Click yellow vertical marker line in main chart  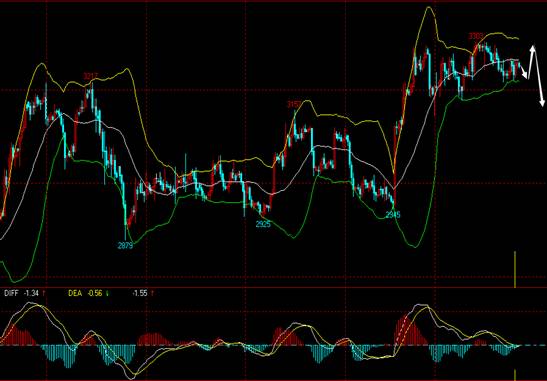coord(515,269)
